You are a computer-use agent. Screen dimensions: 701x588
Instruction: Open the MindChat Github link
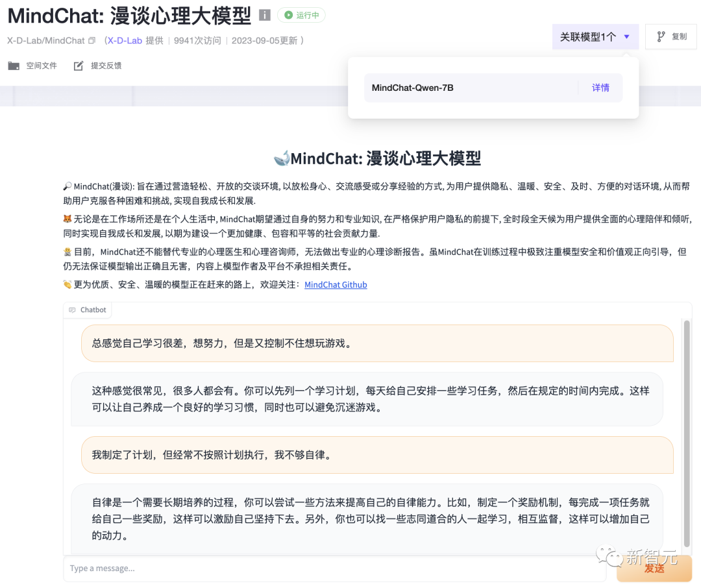pos(336,284)
